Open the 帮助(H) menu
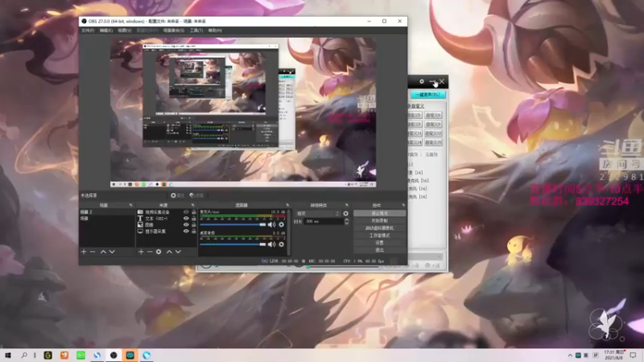This screenshot has height=362, width=644. click(x=215, y=31)
